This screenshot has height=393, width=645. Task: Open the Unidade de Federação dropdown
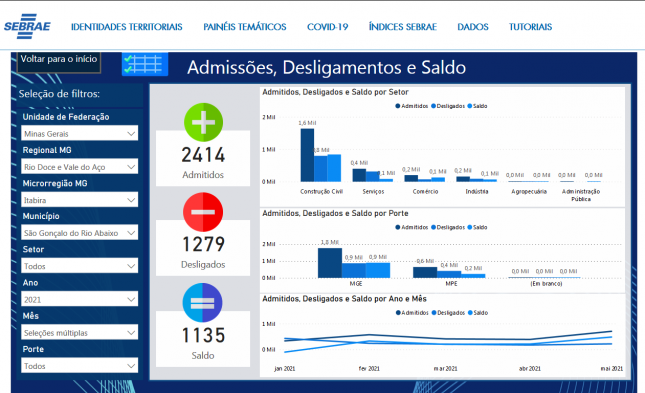pyautogui.click(x=79, y=133)
